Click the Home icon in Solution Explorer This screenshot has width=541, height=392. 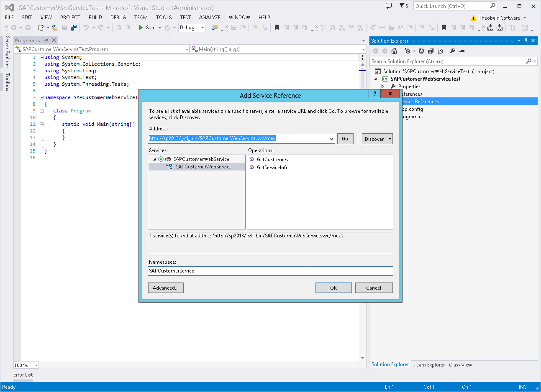tap(394, 51)
